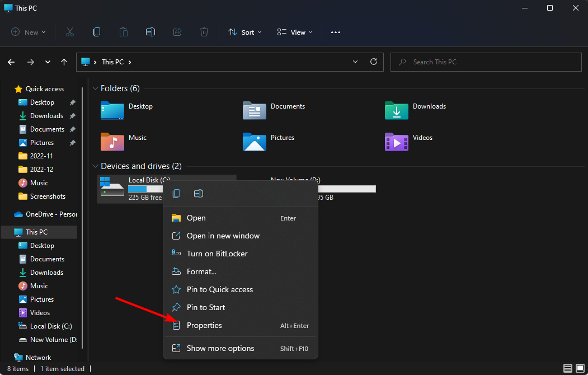Expand the address bar history dropdown

coord(355,62)
